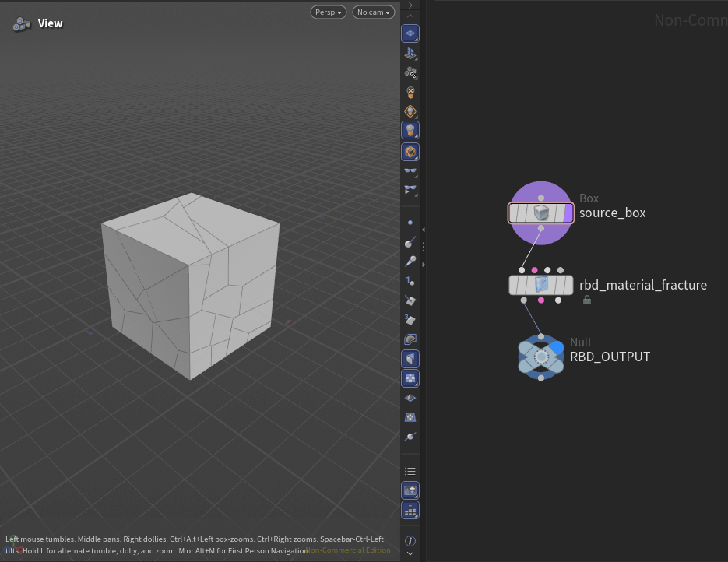The height and width of the screenshot is (562, 728).
Task: Click the 'View' label in the viewport
Action: click(50, 23)
